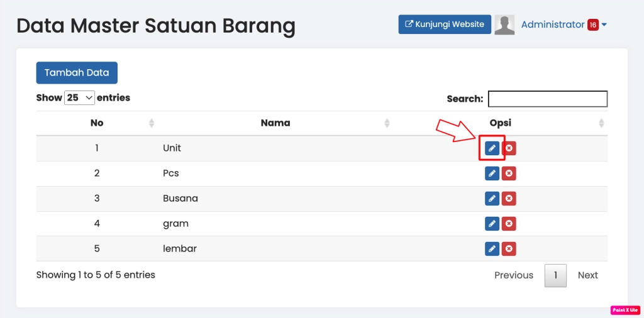Screen dimensions: 644x318
Task: Edit the gram row entry
Action: tap(492, 224)
